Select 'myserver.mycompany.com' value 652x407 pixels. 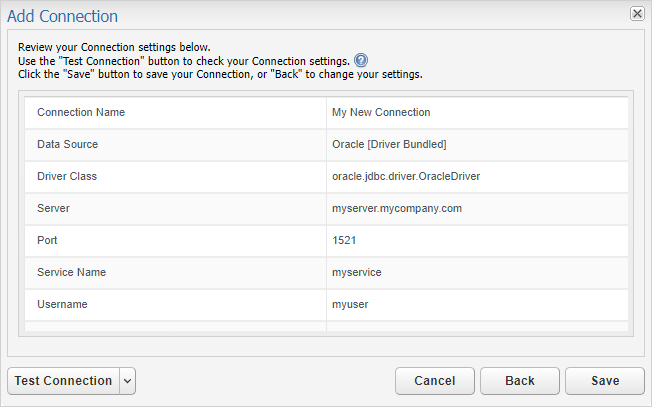[x=397, y=208]
